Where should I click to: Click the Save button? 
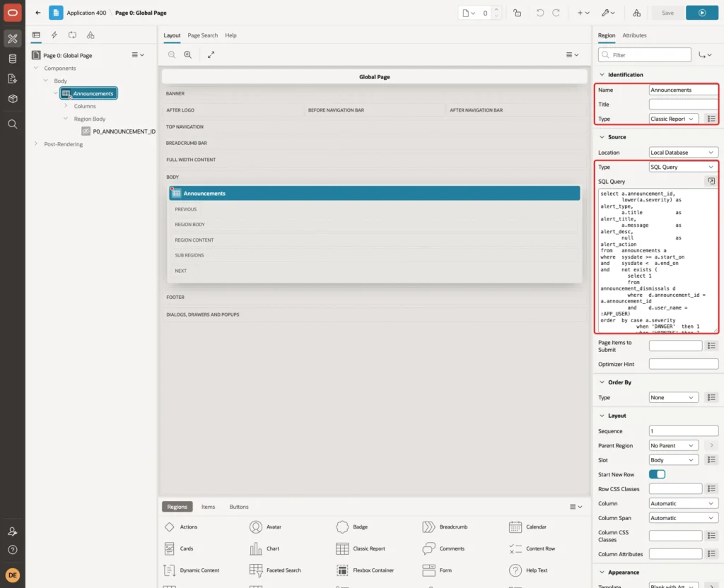click(x=667, y=13)
